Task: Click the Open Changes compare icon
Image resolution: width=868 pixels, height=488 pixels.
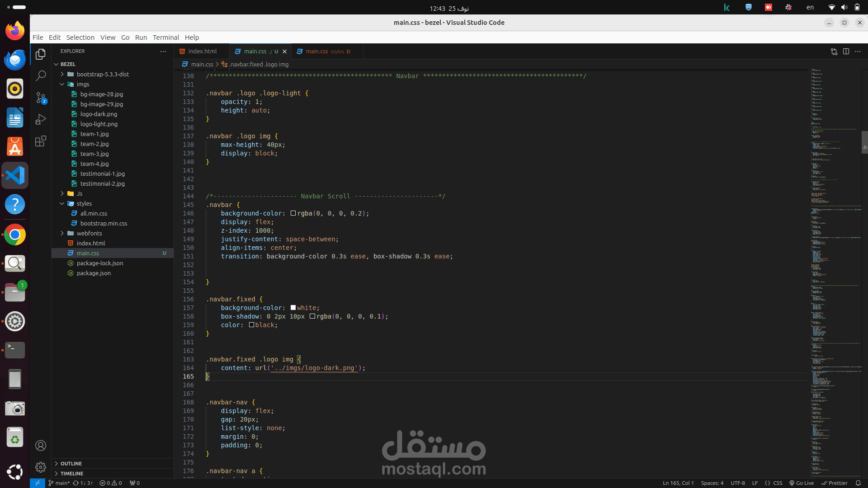Action: 834,52
